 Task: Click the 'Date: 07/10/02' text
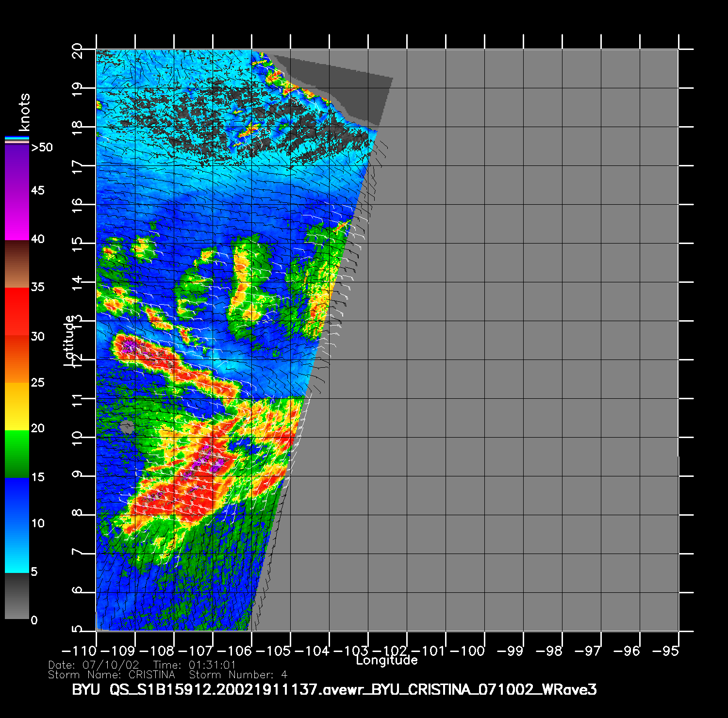pos(94,665)
